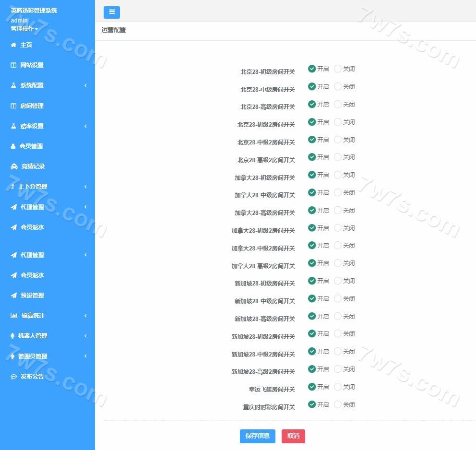This screenshot has width=476, height=450.
Task: Open the 管理操作 dropdown under admin
Action: click(24, 29)
